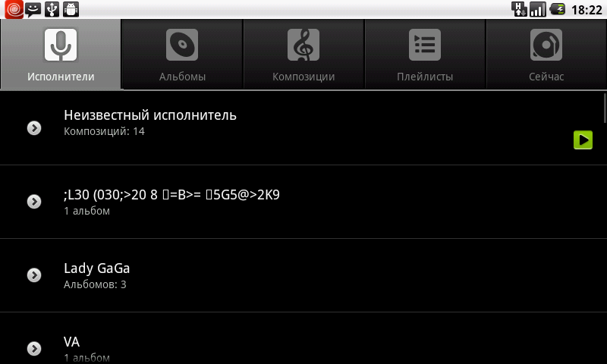The height and width of the screenshot is (364, 607).
Task: Play with the green play button
Action: pos(583,140)
